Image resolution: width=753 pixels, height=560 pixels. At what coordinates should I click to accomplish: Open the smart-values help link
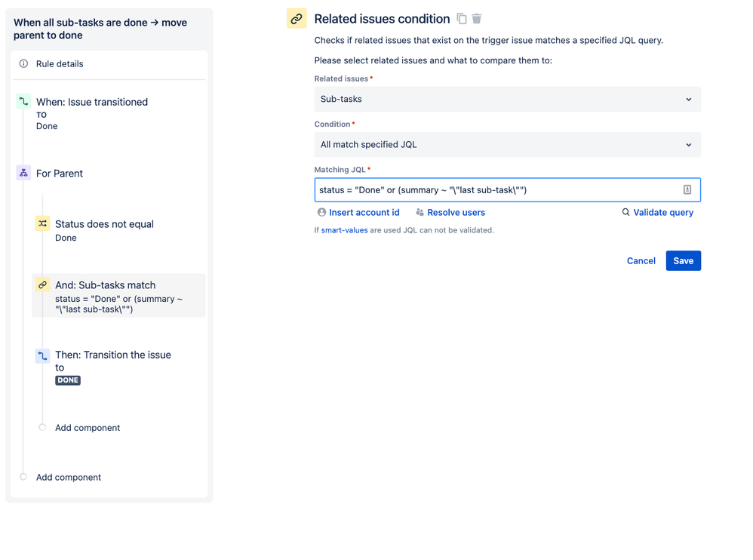(344, 230)
